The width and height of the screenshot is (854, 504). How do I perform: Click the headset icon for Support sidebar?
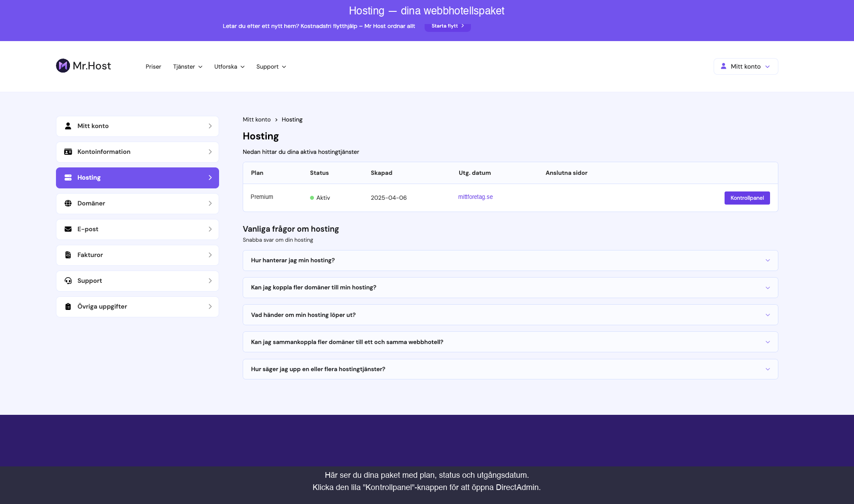point(68,281)
